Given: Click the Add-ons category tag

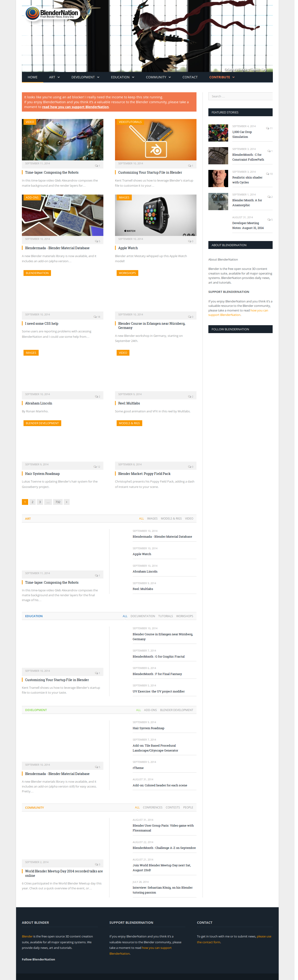Looking at the screenshot, I should point(32,198).
